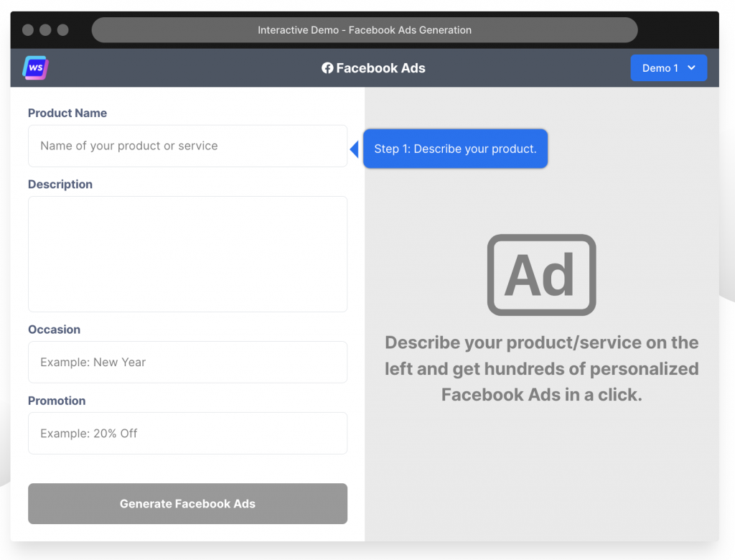This screenshot has width=735, height=560.
Task: Click the Interactive Demo address bar
Action: [365, 30]
